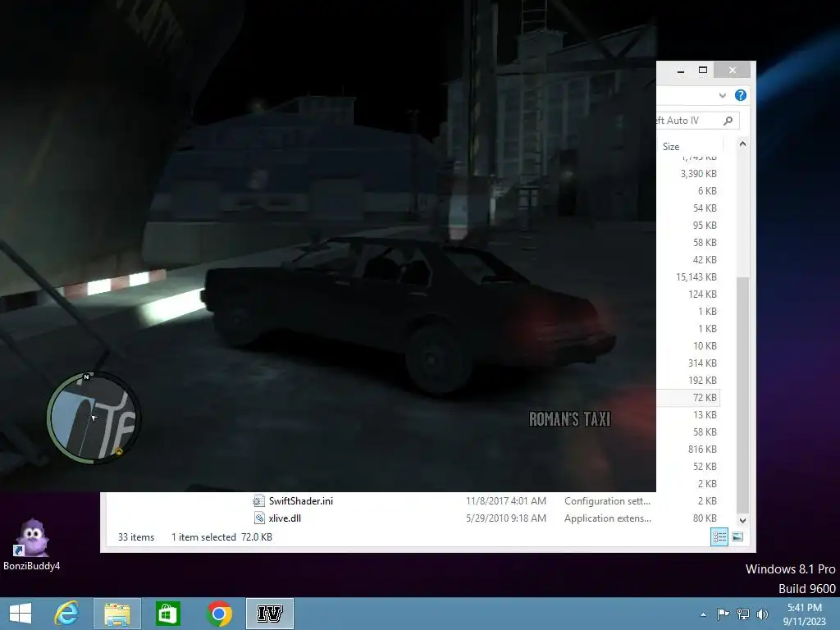Open the BonziBuddy4 desktop shortcut
This screenshot has width=840, height=630.
(x=32, y=543)
